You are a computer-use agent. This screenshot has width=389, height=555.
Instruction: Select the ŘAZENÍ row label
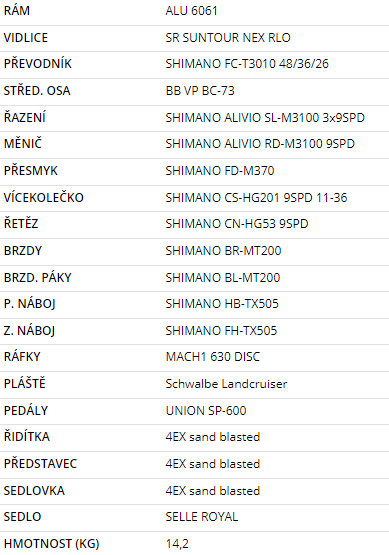point(24,117)
